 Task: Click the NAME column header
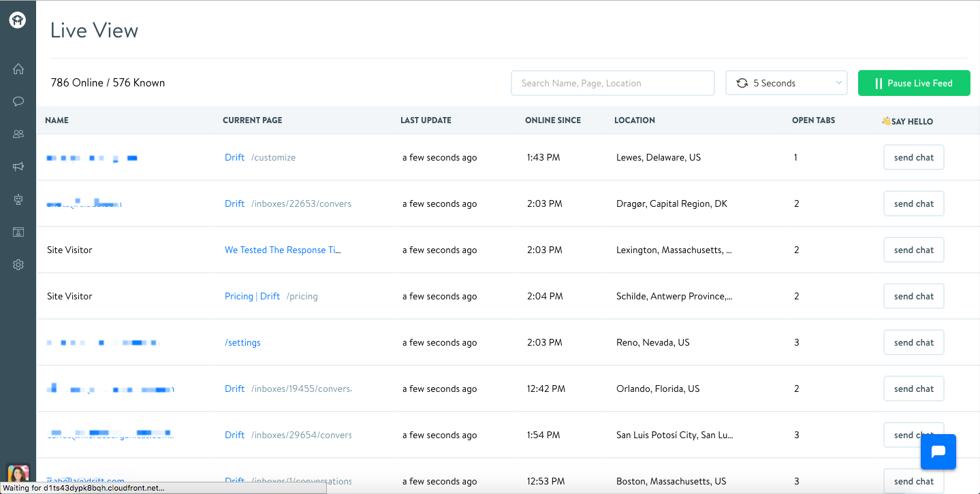[57, 120]
